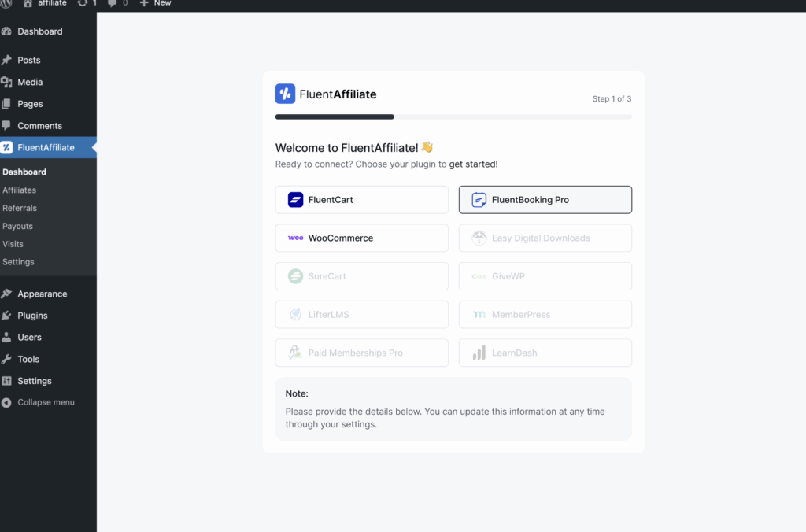Click the FluentAffiliate logo in the wizard
The image size is (806, 532).
326,94
